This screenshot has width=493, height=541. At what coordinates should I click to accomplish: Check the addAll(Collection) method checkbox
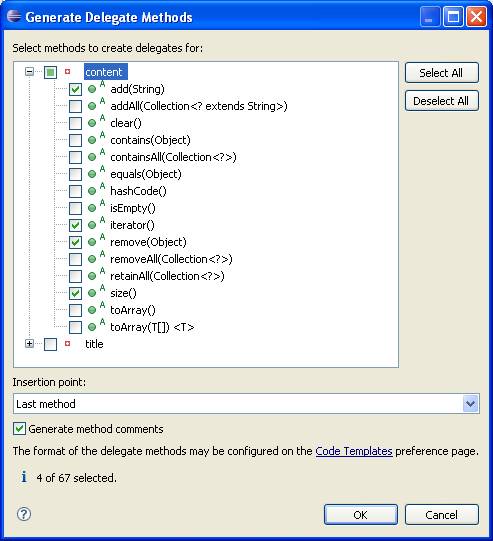click(x=75, y=106)
